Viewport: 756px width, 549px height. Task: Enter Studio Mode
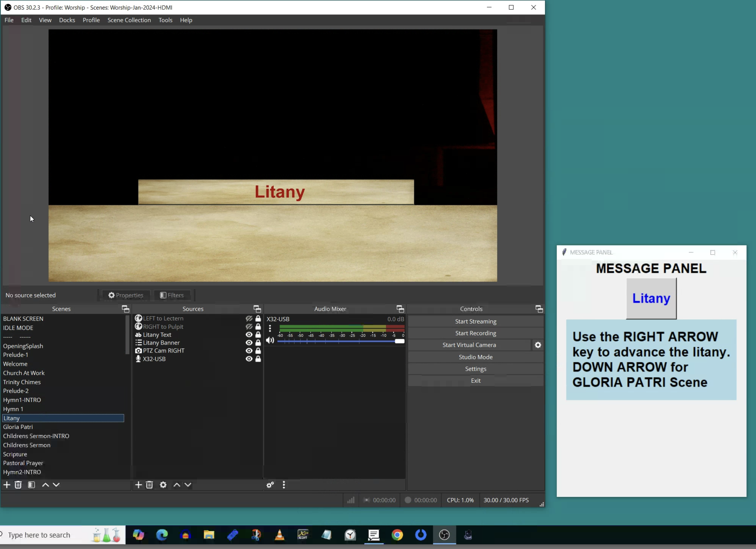pyautogui.click(x=475, y=357)
